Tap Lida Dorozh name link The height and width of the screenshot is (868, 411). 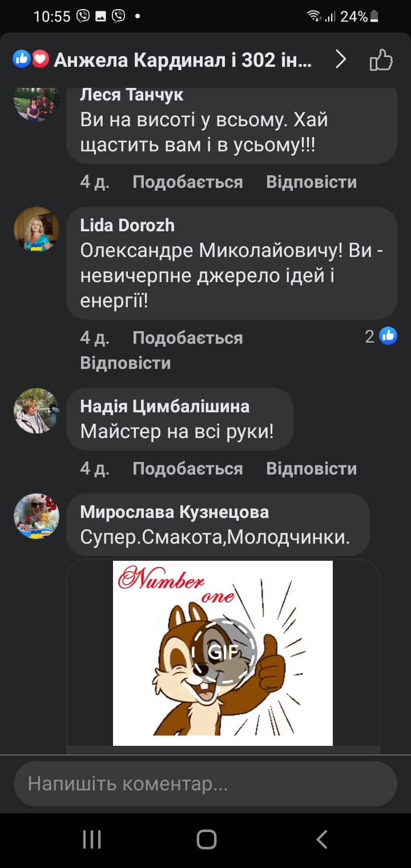(x=127, y=226)
